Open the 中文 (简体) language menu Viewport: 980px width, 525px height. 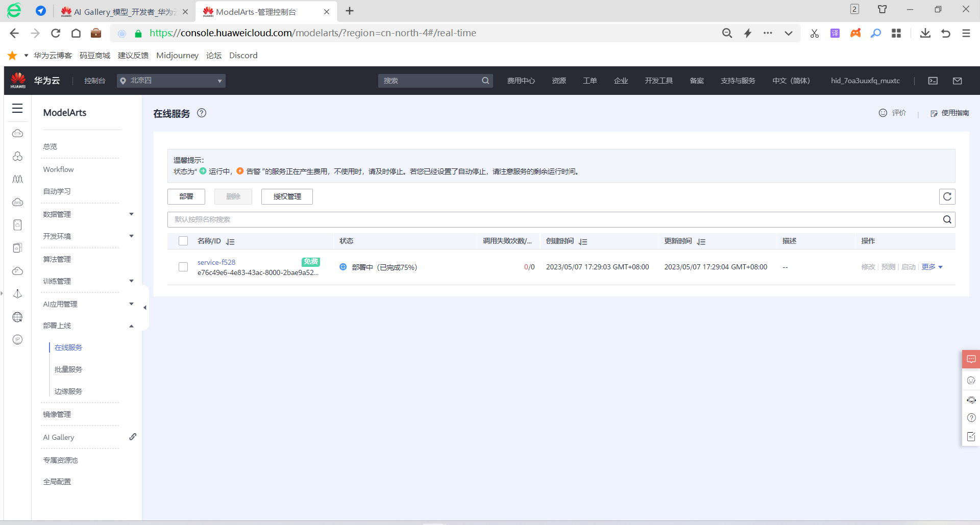[x=791, y=81]
